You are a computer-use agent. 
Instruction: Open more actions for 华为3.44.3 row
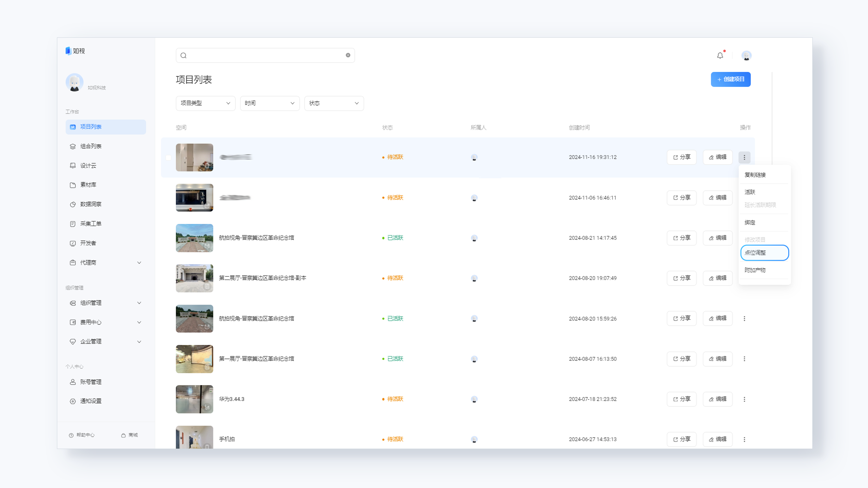click(x=744, y=400)
